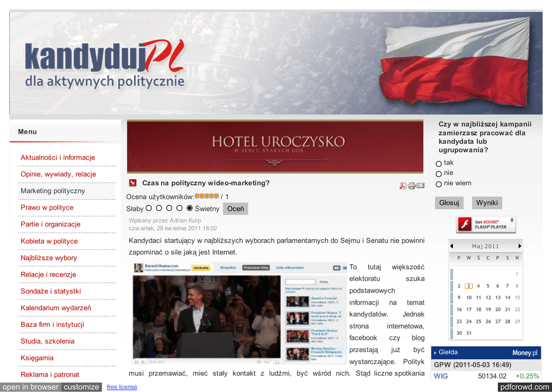Go to next month in calendar
The image size is (552, 392).
click(520, 246)
